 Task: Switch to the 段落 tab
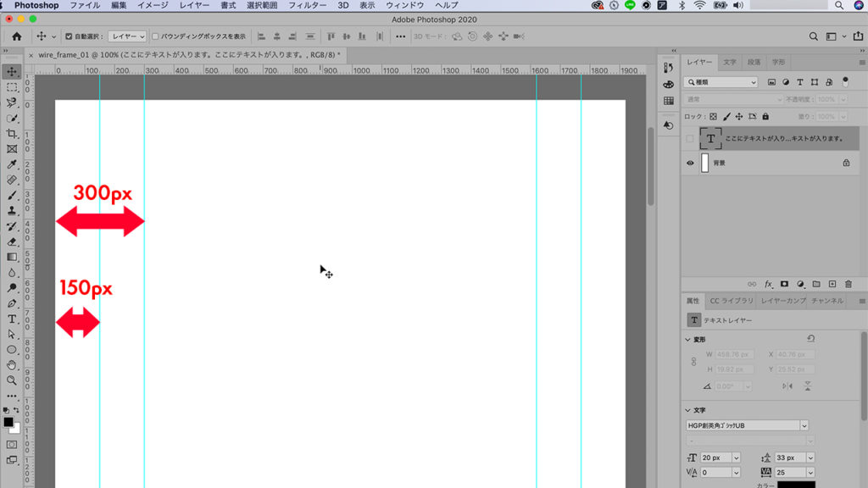(754, 62)
